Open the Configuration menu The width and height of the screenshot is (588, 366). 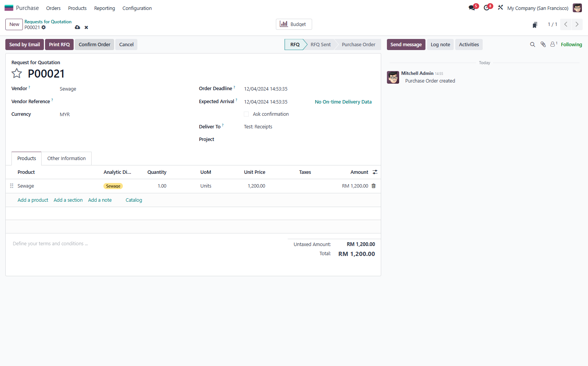point(137,8)
